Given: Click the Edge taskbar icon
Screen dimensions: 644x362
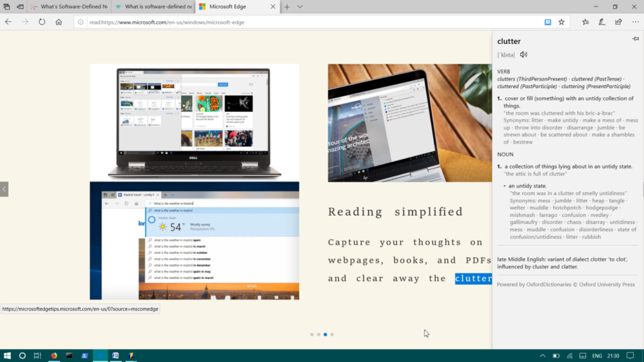Looking at the screenshot, I should (100, 356).
